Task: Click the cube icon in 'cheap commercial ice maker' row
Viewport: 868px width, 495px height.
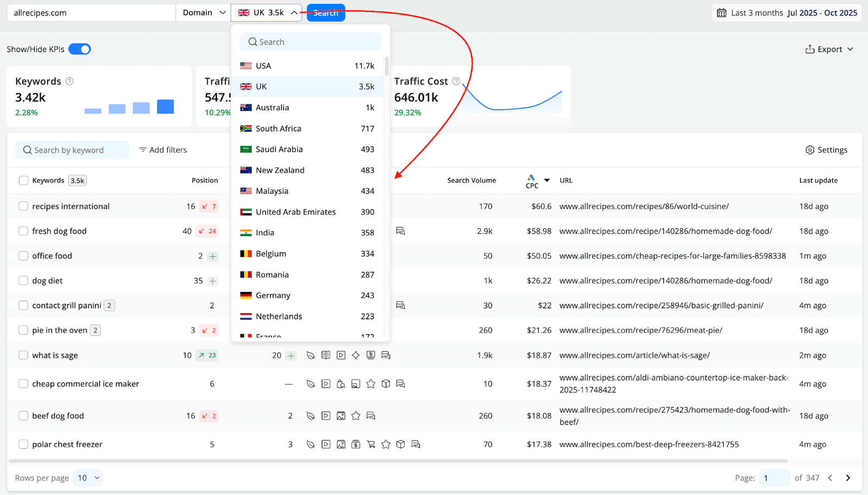Action: click(386, 384)
